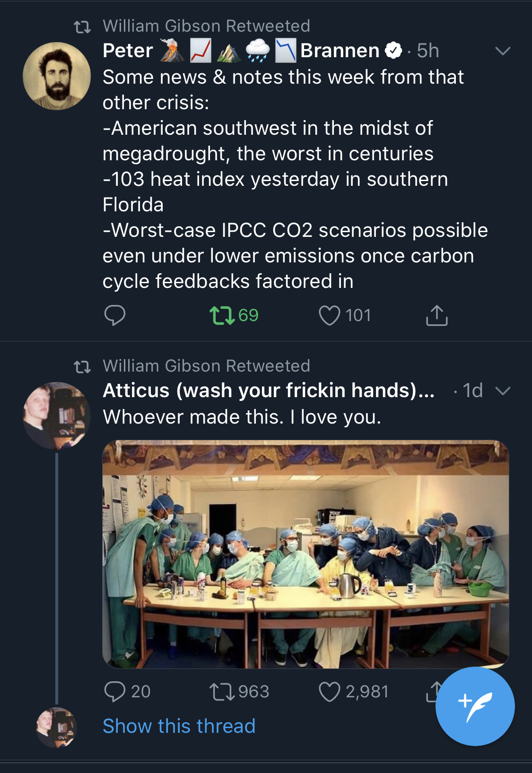Expand options chevron on Brannen's tweet
This screenshot has height=773, width=532.
[x=502, y=51]
